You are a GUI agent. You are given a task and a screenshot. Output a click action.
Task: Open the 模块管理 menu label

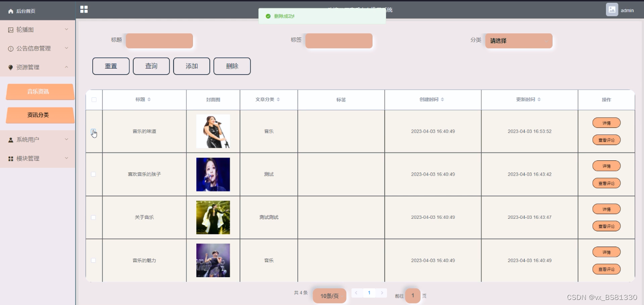pos(28,159)
